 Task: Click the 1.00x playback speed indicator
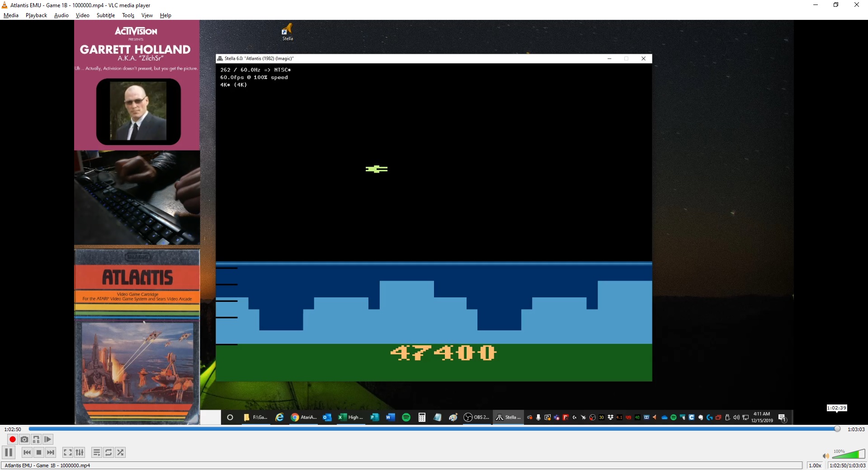pos(815,465)
